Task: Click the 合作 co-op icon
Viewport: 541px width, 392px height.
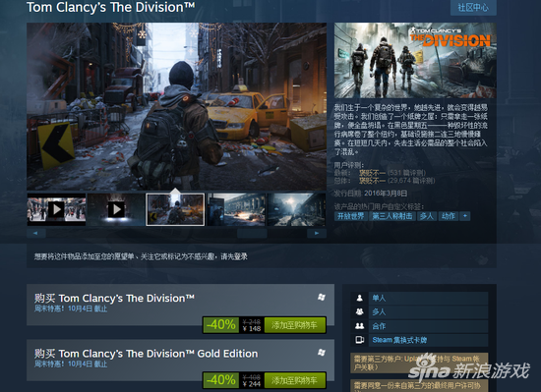Action: click(x=359, y=326)
